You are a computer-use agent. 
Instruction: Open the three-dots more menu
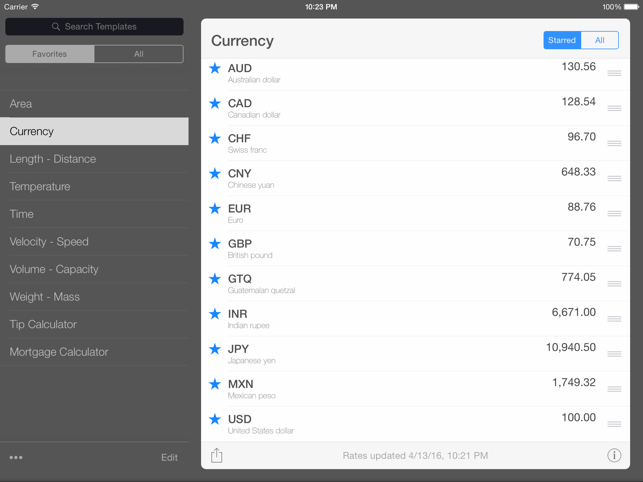pyautogui.click(x=16, y=457)
